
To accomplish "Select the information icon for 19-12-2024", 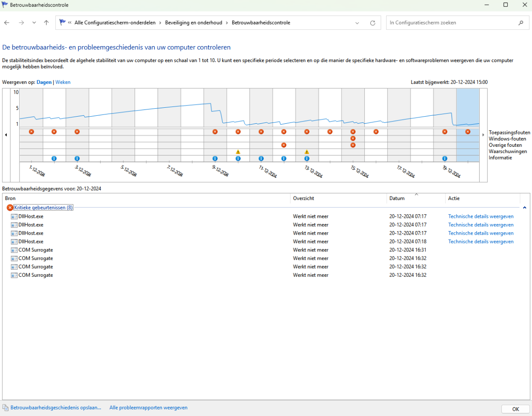I will point(445,158).
